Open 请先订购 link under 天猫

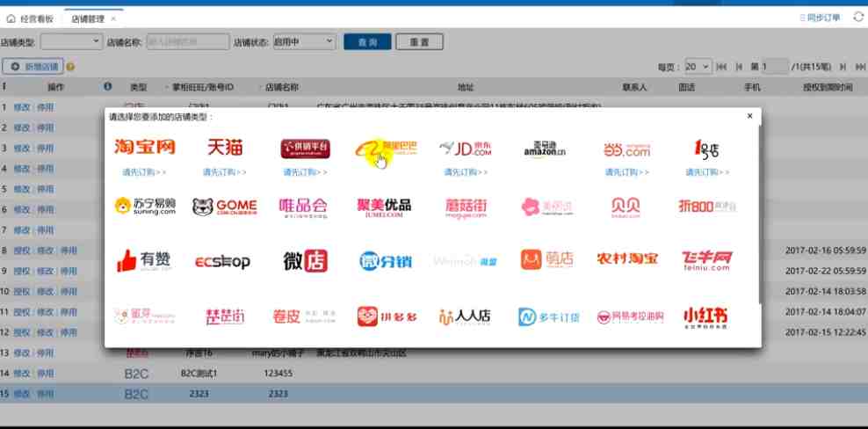[225, 171]
